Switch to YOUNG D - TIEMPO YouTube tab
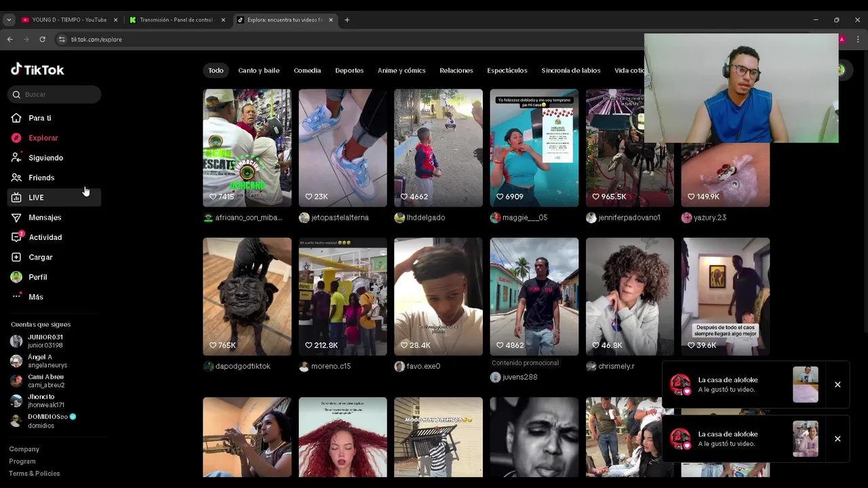 click(x=69, y=20)
